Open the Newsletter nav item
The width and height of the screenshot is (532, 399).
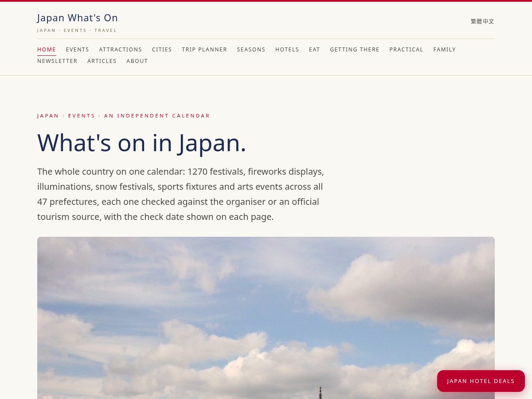[x=57, y=61]
